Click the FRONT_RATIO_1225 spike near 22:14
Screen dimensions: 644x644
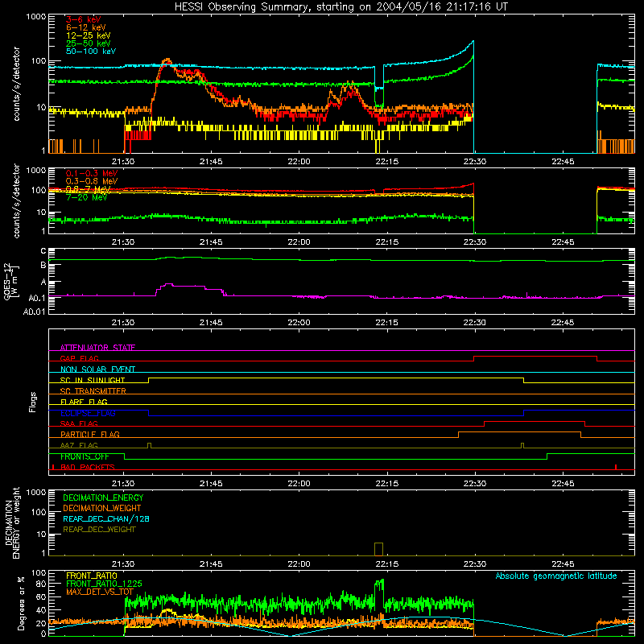pos(379,582)
